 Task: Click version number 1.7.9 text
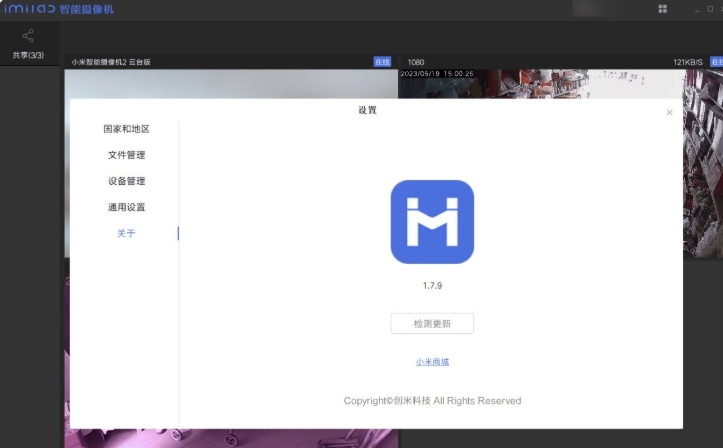432,286
